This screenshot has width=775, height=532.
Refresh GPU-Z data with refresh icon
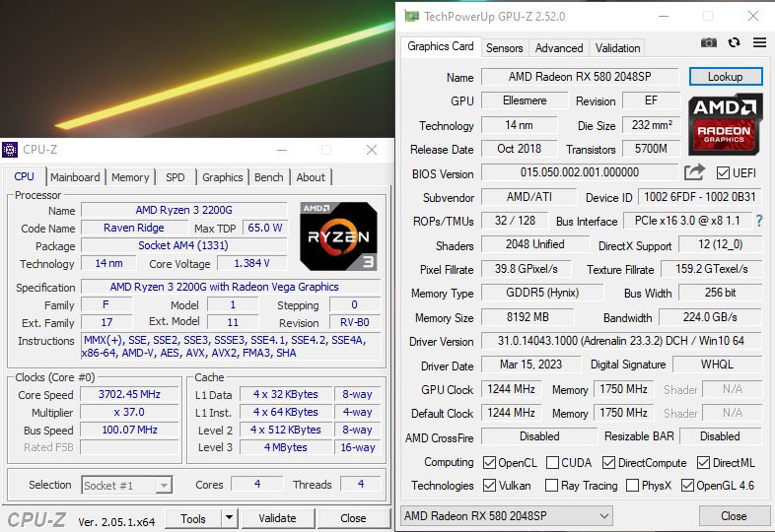tap(734, 43)
